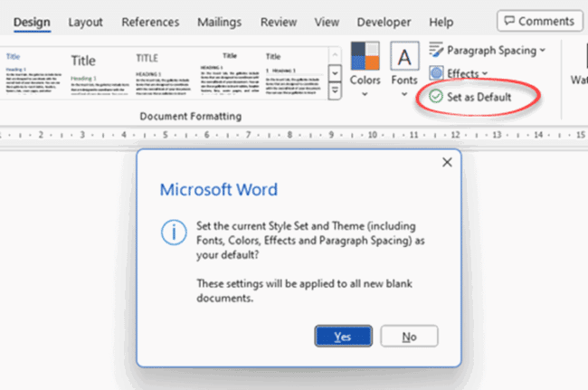Open the Developer tab

[x=384, y=21]
